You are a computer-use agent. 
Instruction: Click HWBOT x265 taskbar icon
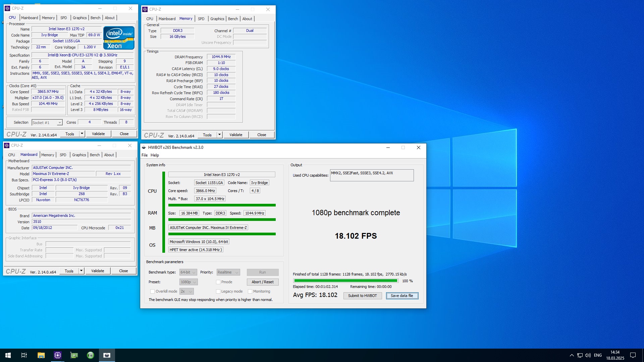click(107, 355)
